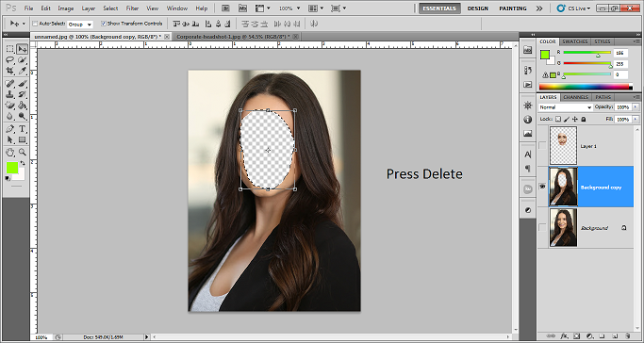Hide the Background copy layer
This screenshot has height=343, width=644.
[542, 187]
